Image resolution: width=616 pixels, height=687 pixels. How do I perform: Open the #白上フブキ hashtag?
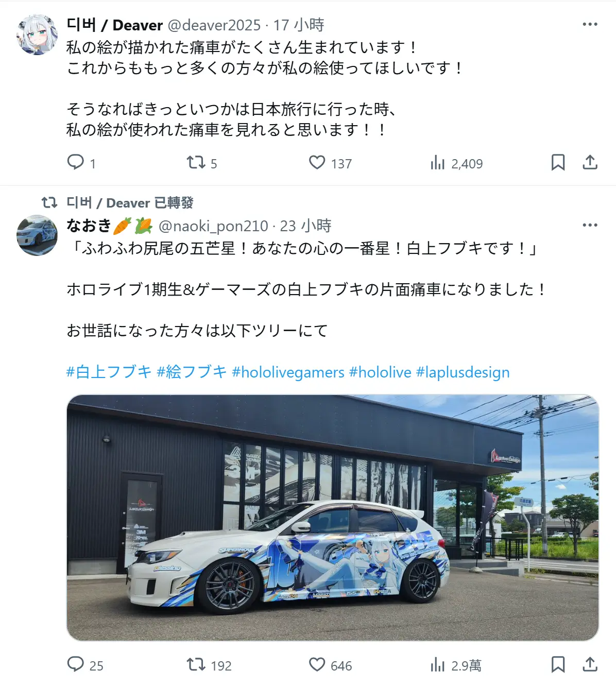(x=109, y=372)
